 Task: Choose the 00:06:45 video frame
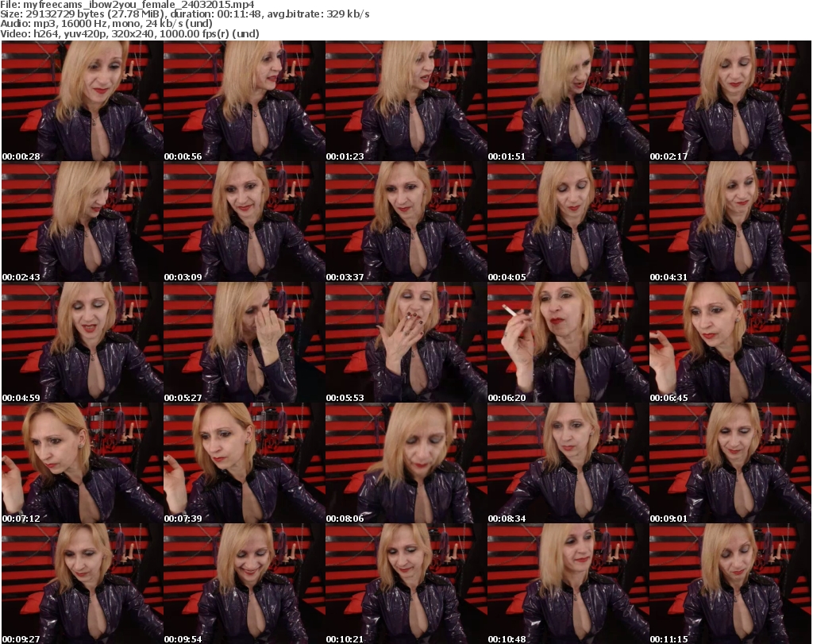tap(730, 343)
